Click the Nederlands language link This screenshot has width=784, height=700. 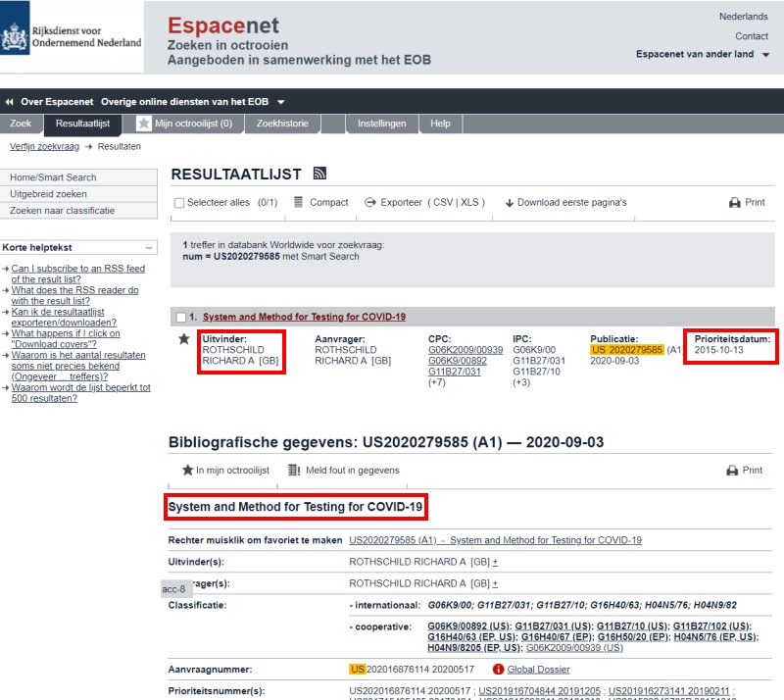[x=743, y=17]
